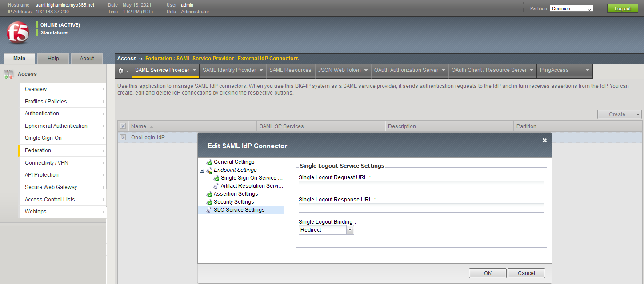Select Security Settings in the tree

234,202
